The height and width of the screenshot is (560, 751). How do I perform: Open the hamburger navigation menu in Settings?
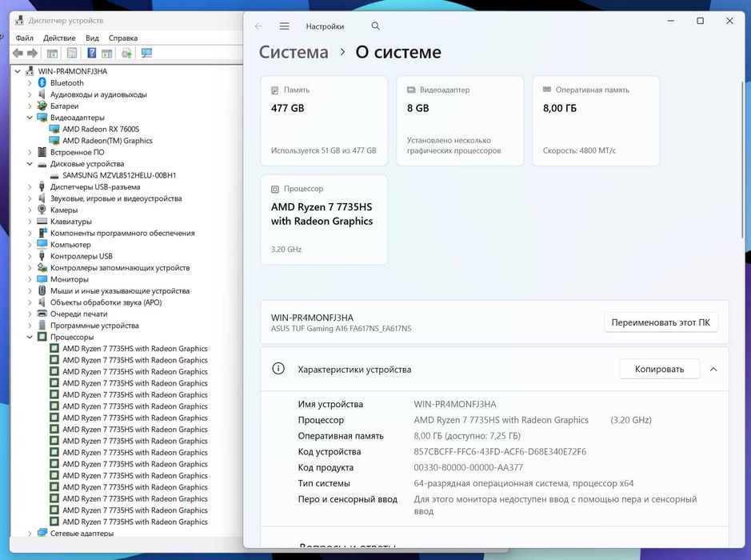pyautogui.click(x=285, y=26)
